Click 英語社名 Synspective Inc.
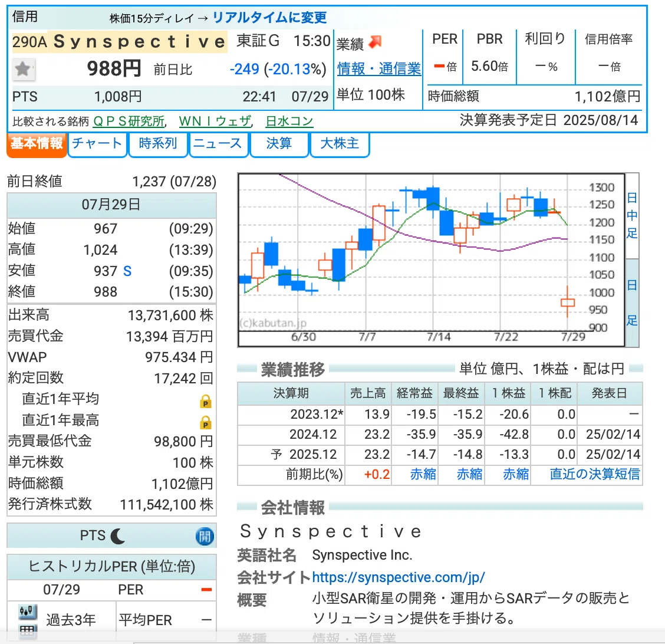The image size is (665, 644). tap(362, 556)
